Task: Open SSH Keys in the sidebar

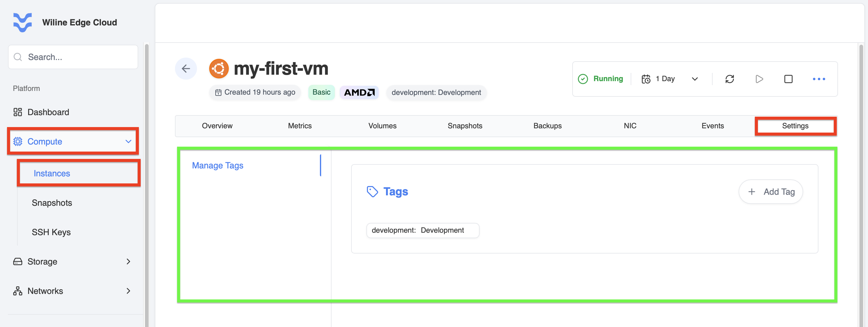Action: click(x=51, y=232)
